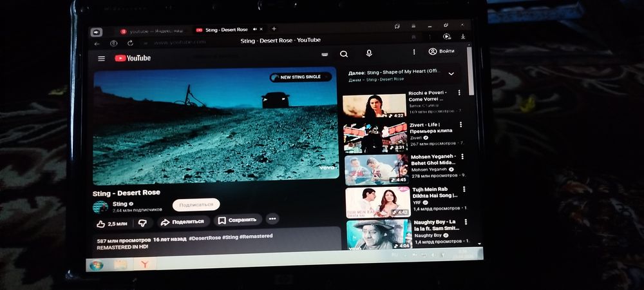Click the YouTube page vertical scrollbar thumb
Screen dimensions: 644x290
pyautogui.click(x=471, y=71)
